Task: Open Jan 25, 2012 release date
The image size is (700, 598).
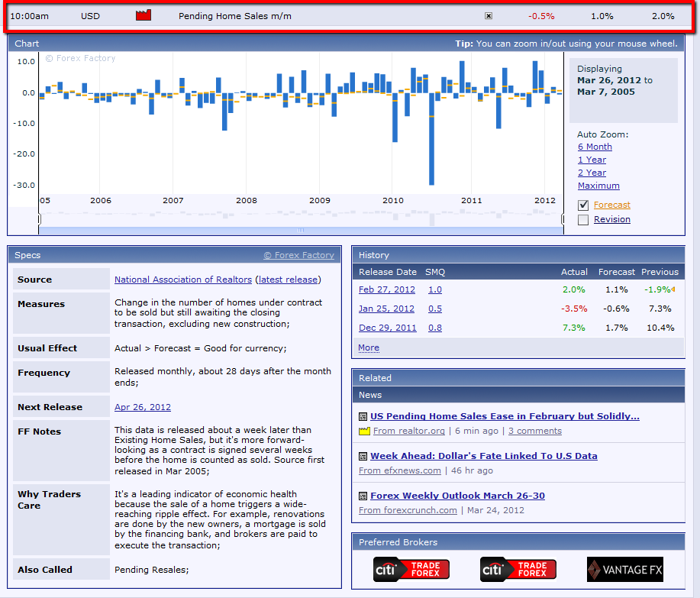Action: pos(386,309)
